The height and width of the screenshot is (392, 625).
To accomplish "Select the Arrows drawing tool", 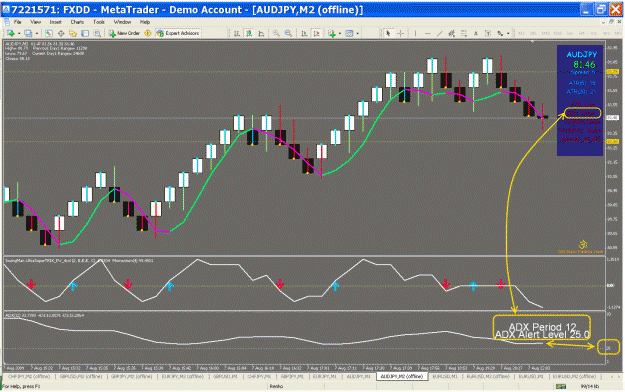I will coord(500,33).
